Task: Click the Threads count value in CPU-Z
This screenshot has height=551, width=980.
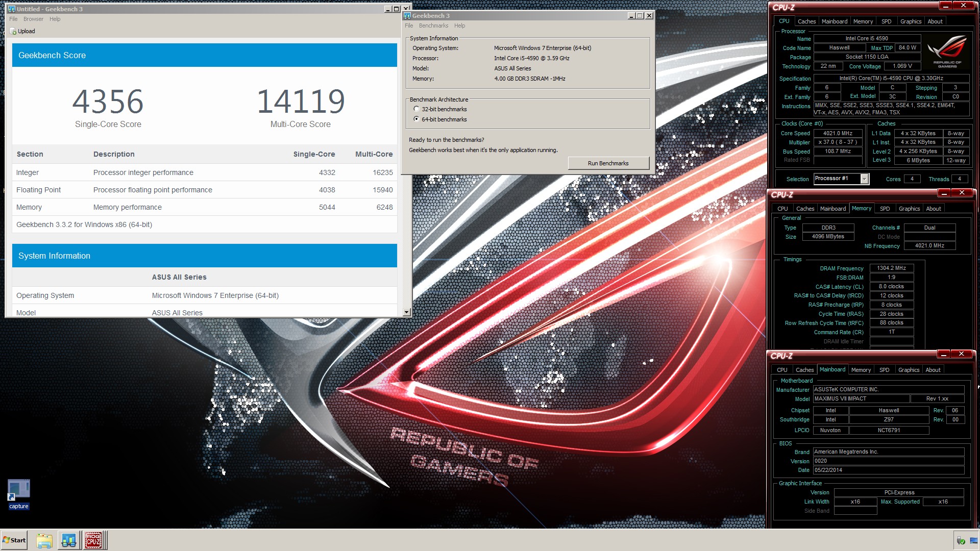Action: pos(960,179)
